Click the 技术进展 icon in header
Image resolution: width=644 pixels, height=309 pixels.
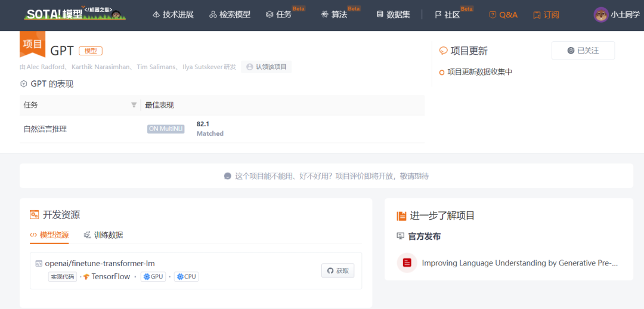(x=156, y=15)
